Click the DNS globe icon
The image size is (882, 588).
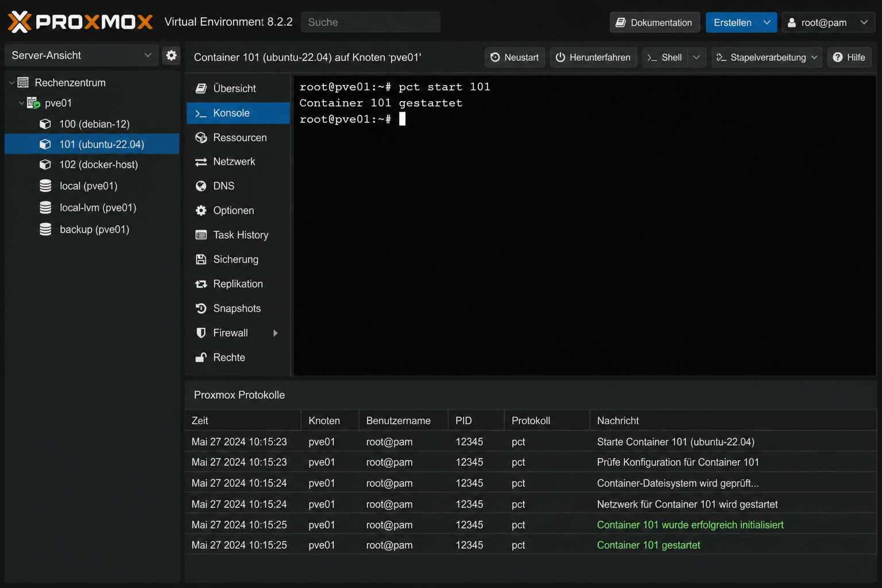coord(201,186)
